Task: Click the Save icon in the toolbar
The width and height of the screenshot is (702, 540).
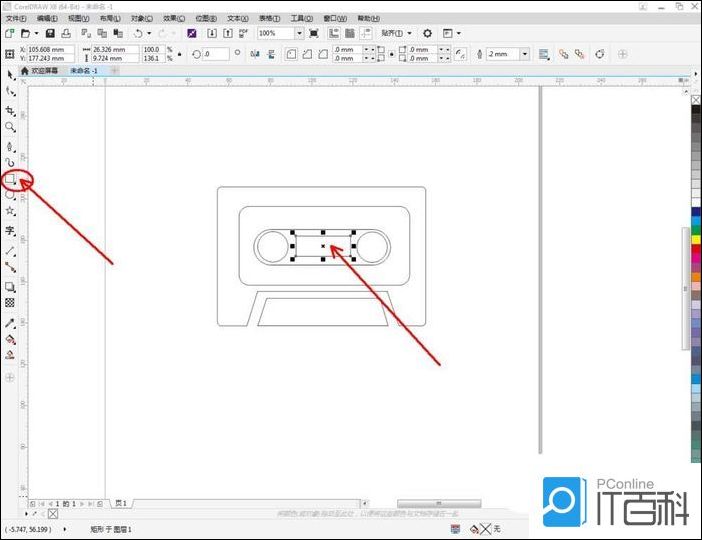Action: [x=49, y=33]
